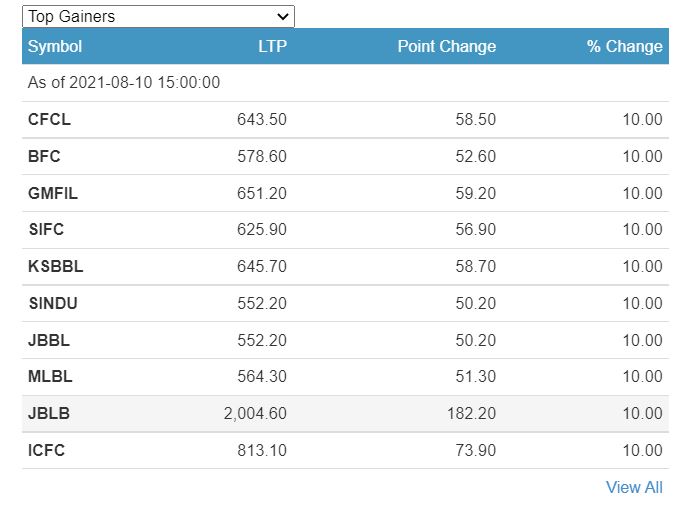Click the JBBL stock symbol

click(49, 340)
